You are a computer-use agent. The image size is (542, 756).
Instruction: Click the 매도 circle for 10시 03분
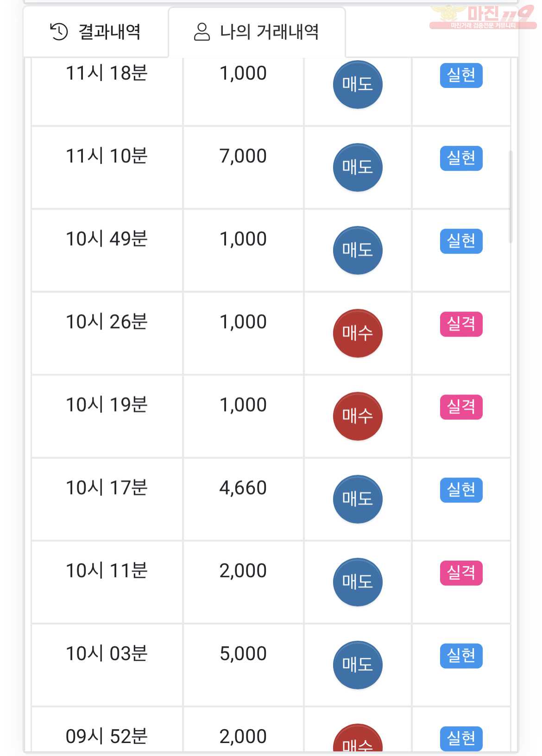(358, 664)
